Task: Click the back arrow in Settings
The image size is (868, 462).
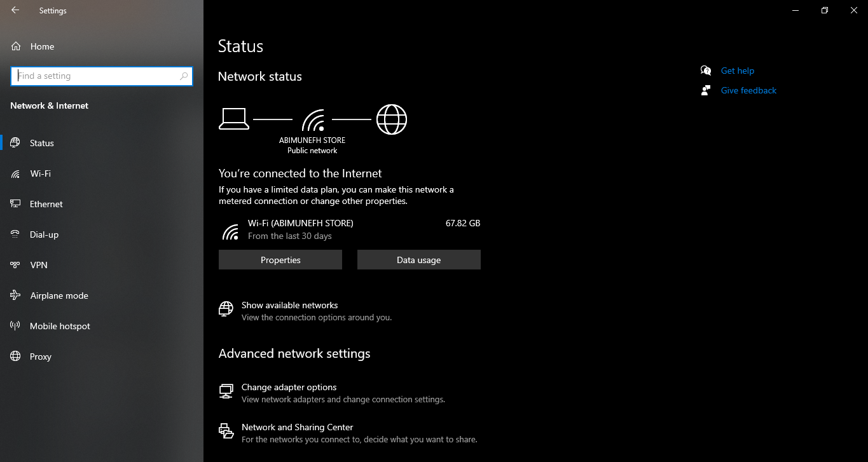Action: point(15,10)
